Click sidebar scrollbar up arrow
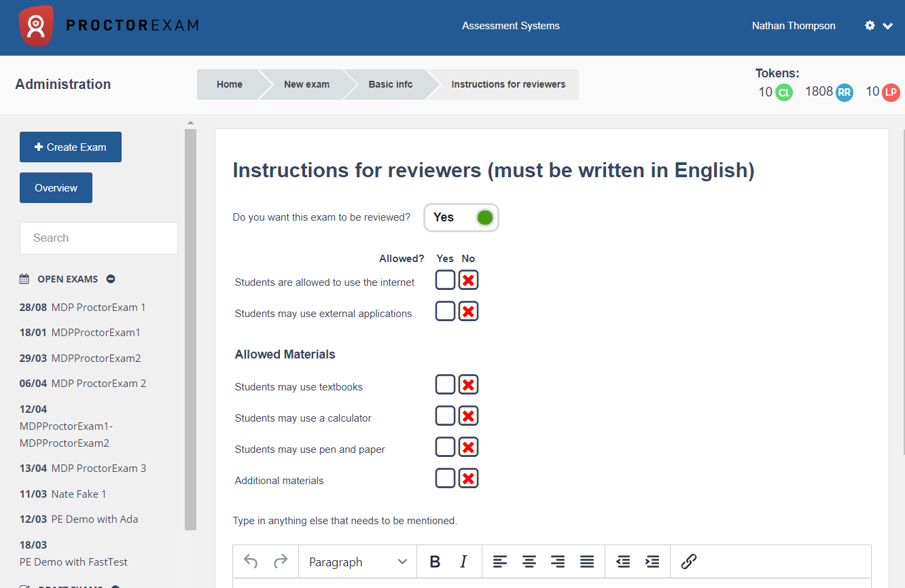Viewport: 905px width, 588px height. (190, 123)
